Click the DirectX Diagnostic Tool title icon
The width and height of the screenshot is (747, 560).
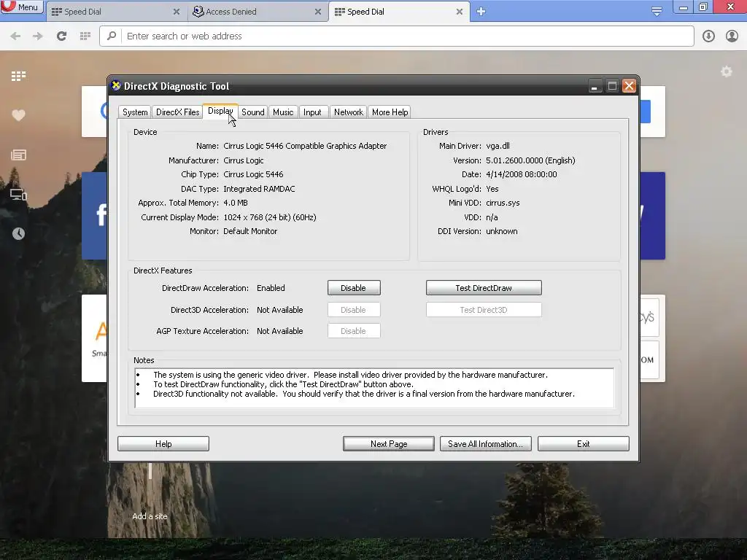tap(116, 86)
